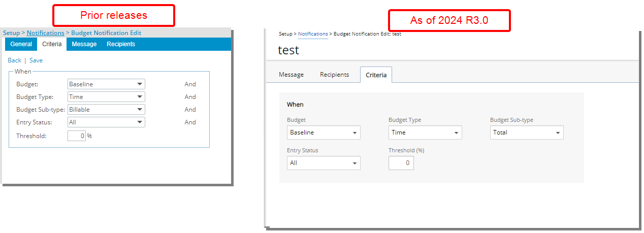This screenshot has width=644, height=233.
Task: Open Budget Sub-type dropdown showing Total
Action: tap(527, 132)
